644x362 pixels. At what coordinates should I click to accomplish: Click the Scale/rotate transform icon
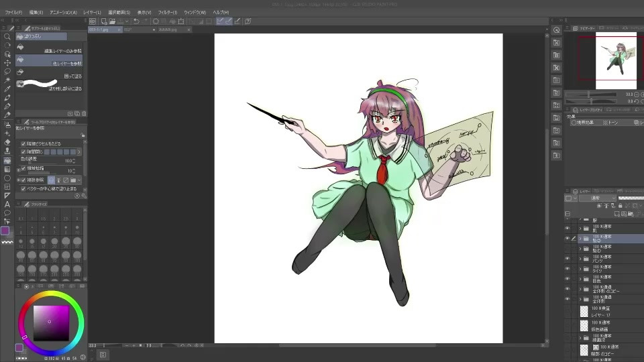click(x=180, y=21)
